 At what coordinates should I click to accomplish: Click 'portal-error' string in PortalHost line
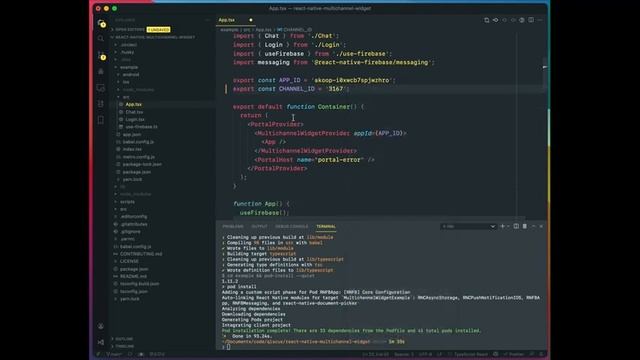[339, 160]
